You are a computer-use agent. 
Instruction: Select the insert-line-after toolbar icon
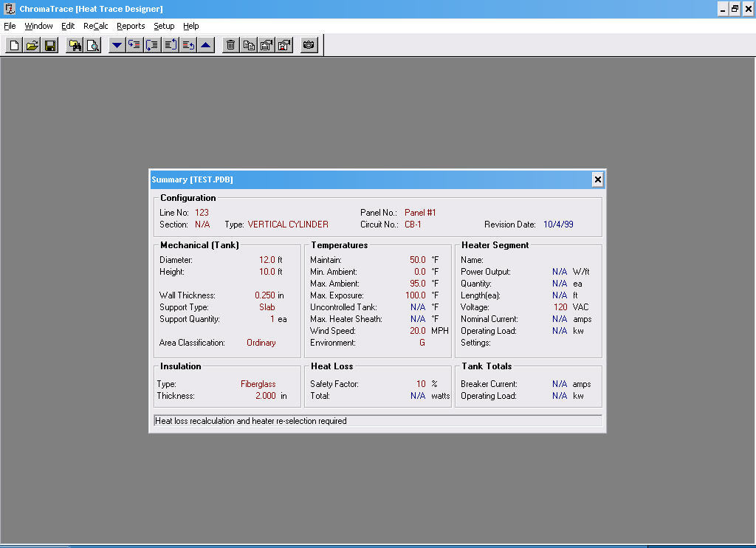151,44
